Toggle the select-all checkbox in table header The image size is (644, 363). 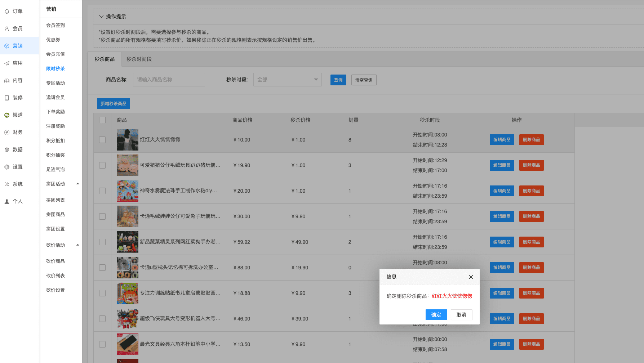point(102,120)
